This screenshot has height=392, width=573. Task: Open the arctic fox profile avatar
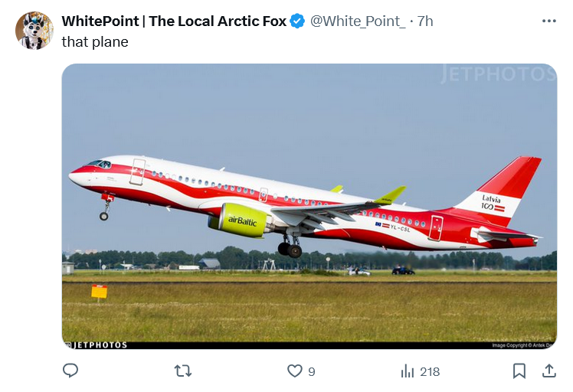coord(34,31)
